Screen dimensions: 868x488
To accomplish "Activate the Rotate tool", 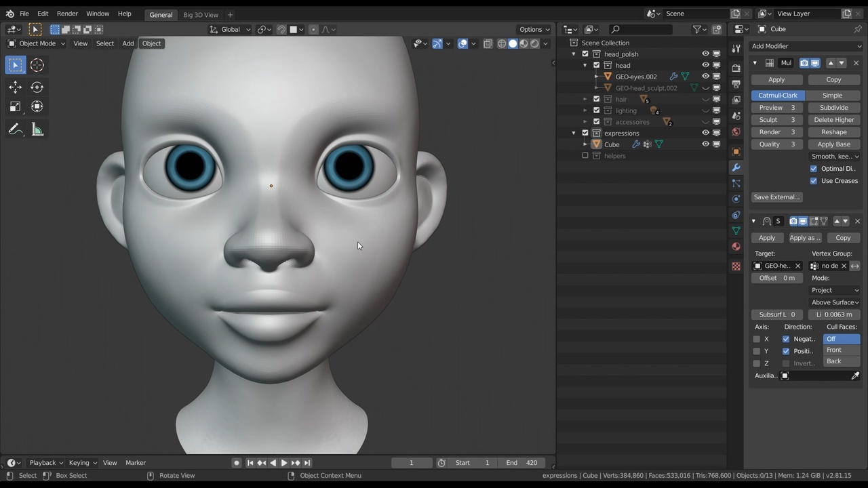I will tap(37, 87).
